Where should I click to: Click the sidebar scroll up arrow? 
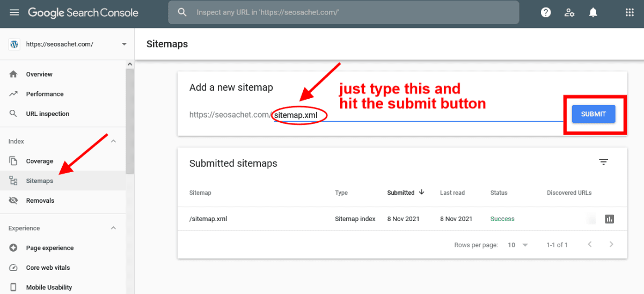click(x=130, y=64)
